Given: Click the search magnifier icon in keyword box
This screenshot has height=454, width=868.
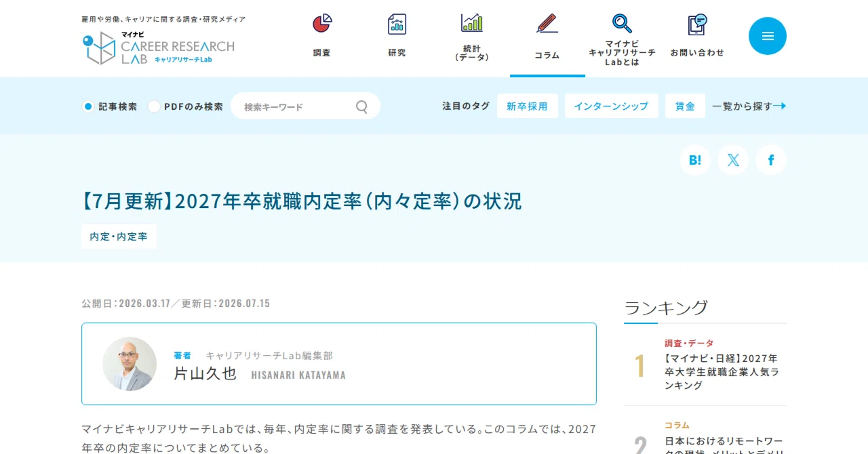Looking at the screenshot, I should click(361, 106).
